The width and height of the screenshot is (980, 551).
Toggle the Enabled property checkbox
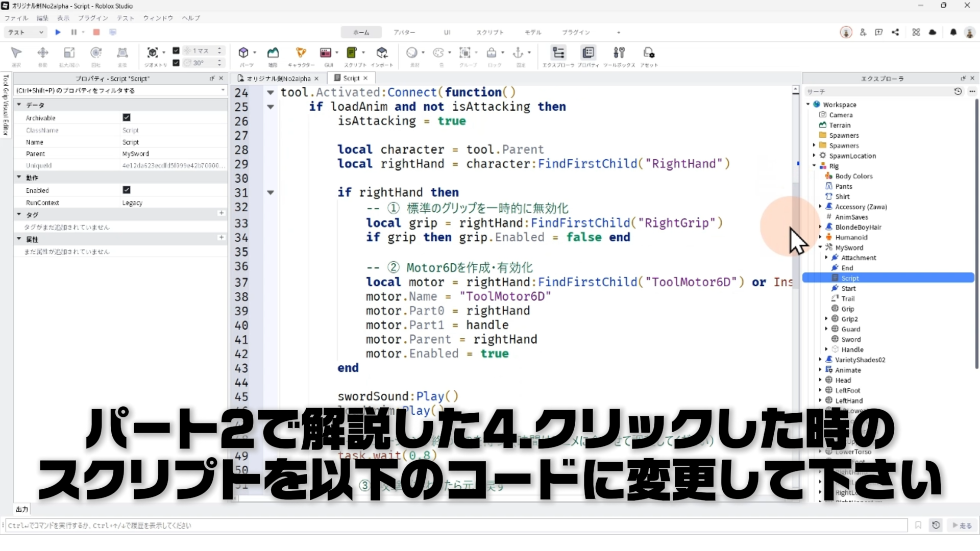tap(127, 190)
